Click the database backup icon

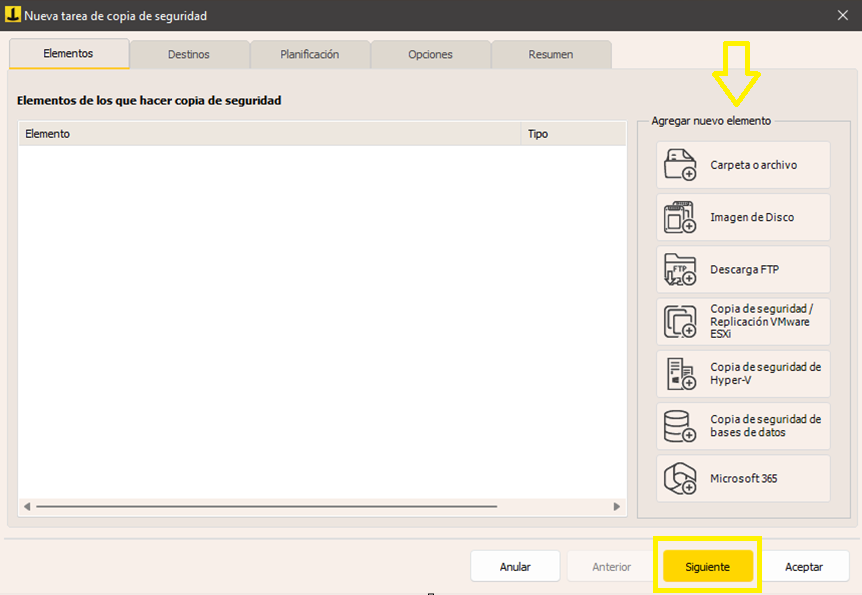pyautogui.click(x=680, y=426)
